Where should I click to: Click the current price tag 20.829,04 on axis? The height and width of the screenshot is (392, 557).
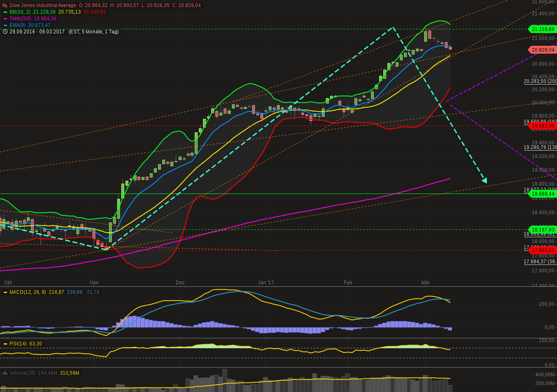coord(543,50)
